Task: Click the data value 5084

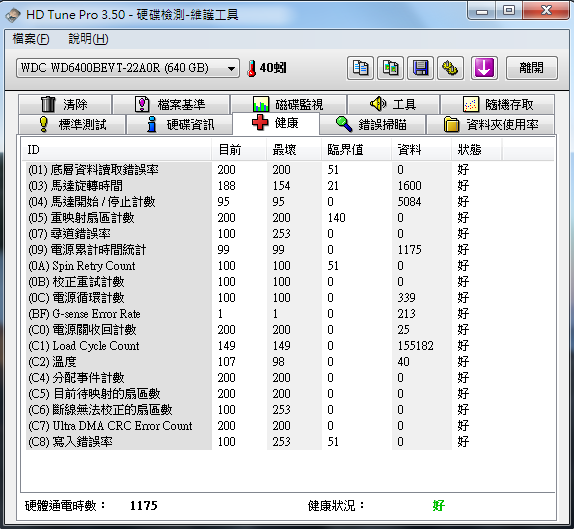Action: 409,202
